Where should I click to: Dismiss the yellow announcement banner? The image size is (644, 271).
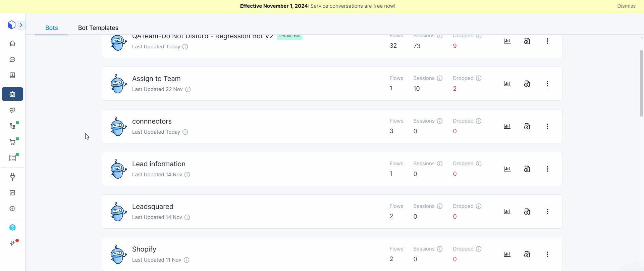(x=626, y=6)
